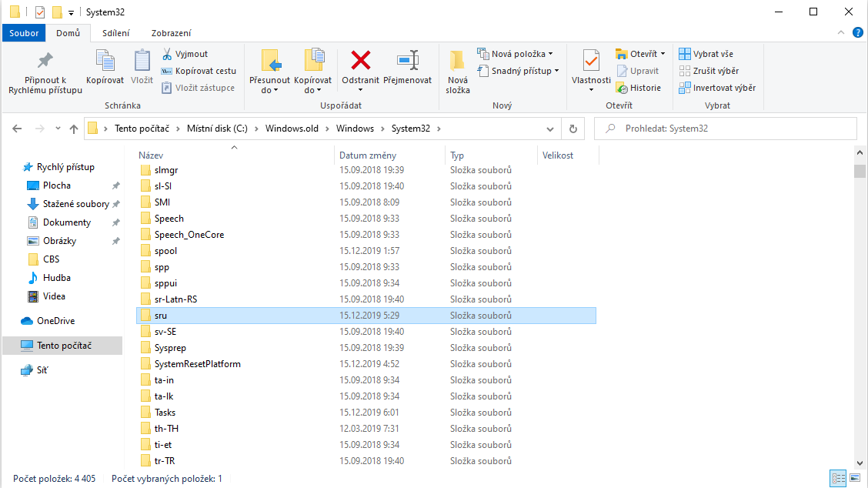Click Vložit zástupce paste shortcut

coord(198,88)
